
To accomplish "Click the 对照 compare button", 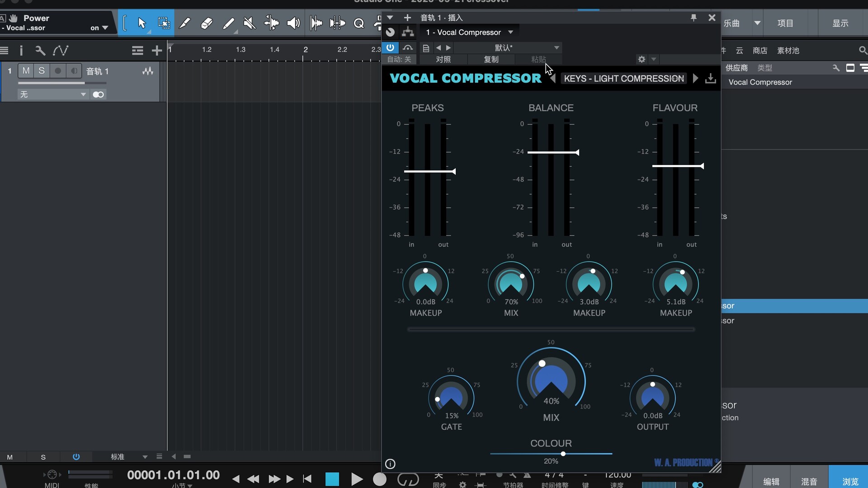I will click(443, 59).
